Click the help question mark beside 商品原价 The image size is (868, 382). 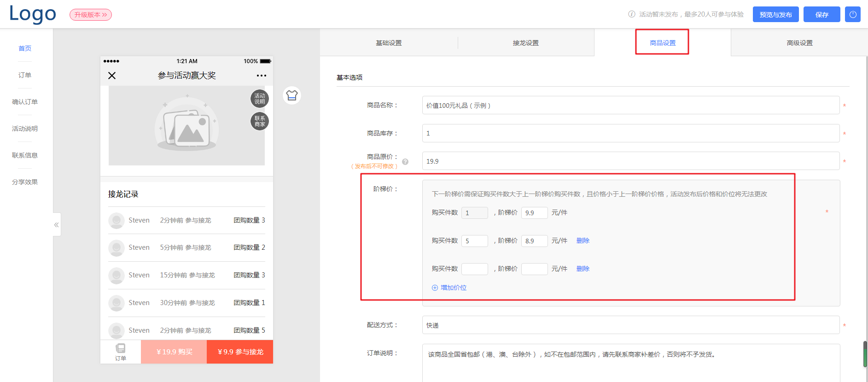pos(405,162)
